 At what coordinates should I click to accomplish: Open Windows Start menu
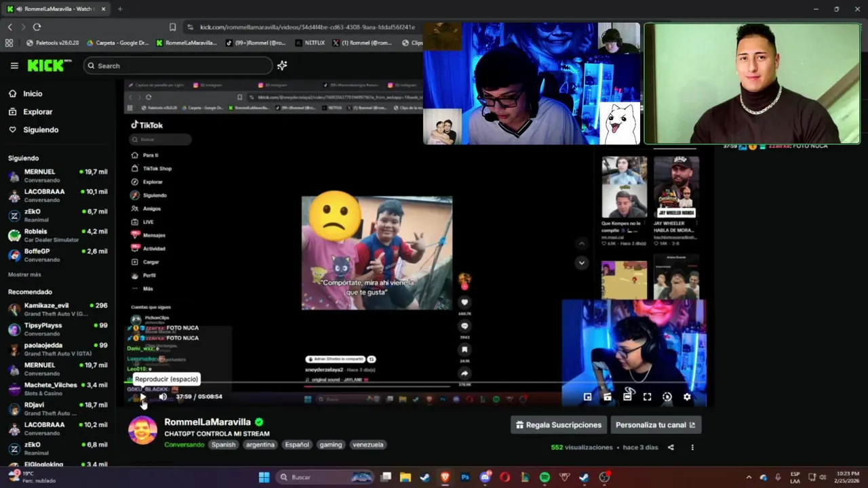coord(264,477)
